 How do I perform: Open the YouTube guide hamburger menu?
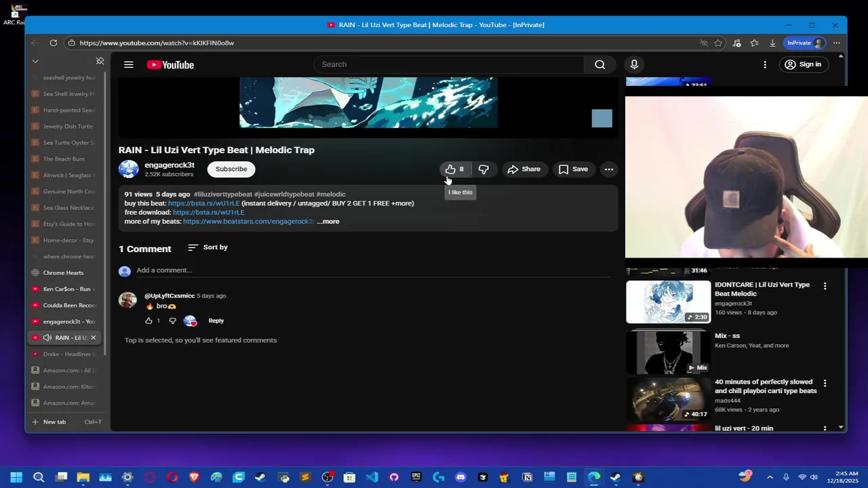[128, 64]
